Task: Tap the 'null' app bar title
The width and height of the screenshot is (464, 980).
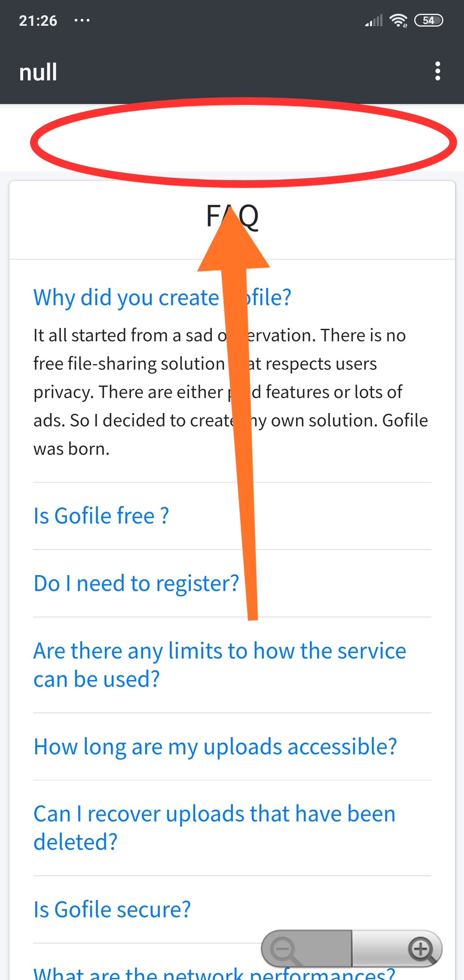Action: [38, 72]
